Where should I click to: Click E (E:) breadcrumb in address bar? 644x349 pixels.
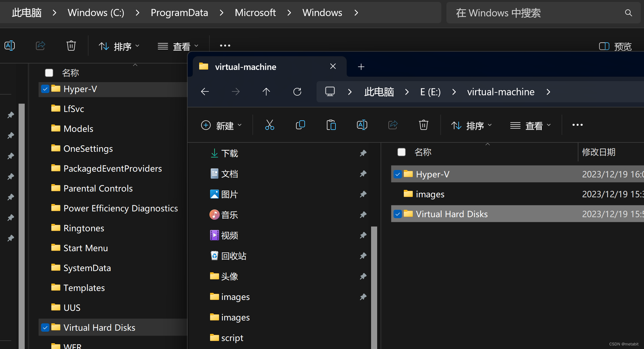(x=430, y=92)
